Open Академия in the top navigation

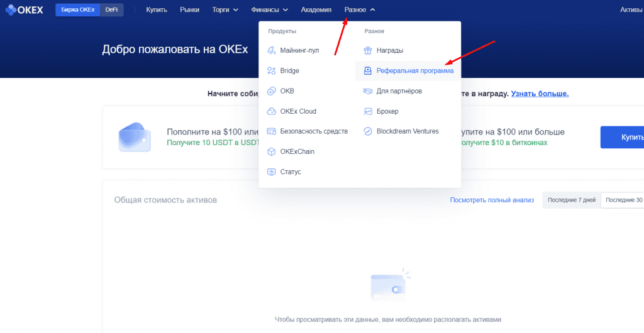pos(316,10)
